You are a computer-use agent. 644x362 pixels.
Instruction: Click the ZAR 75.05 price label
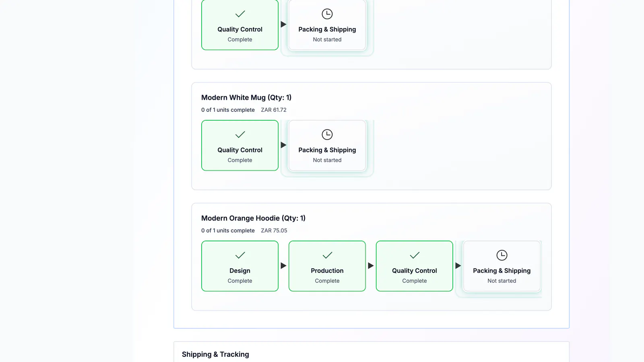point(274,230)
